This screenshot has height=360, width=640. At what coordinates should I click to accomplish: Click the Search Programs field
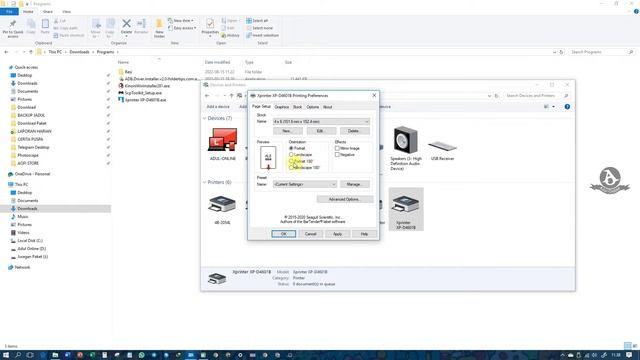pyautogui.click(x=601, y=52)
